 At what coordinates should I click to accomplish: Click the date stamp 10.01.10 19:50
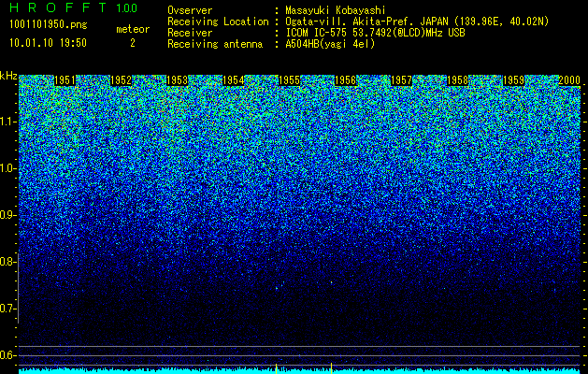48,43
